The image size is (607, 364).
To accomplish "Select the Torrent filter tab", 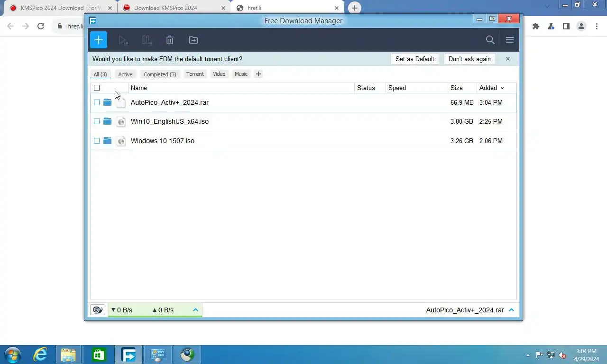I will coord(195,74).
